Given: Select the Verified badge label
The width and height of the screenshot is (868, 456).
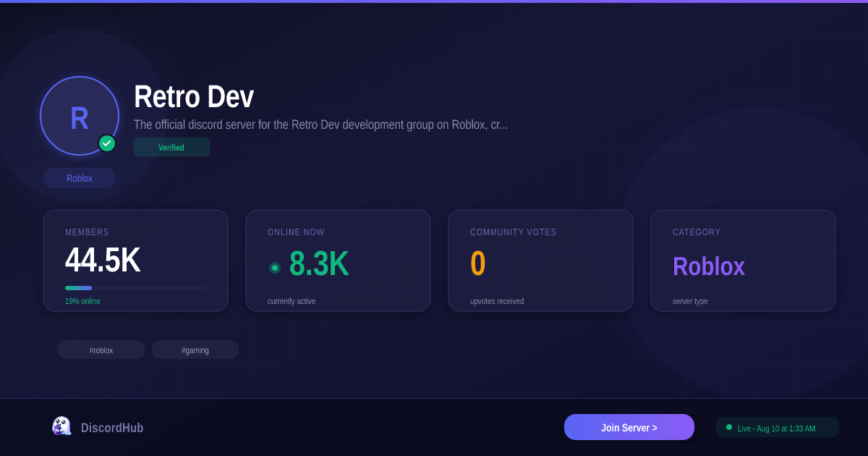Looking at the screenshot, I should (171, 147).
